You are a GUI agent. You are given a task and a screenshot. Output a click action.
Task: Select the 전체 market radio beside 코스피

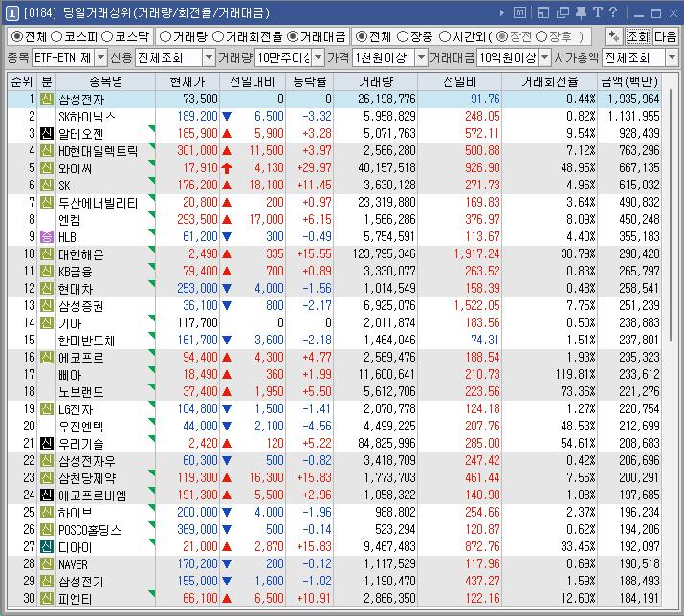pyautogui.click(x=17, y=36)
